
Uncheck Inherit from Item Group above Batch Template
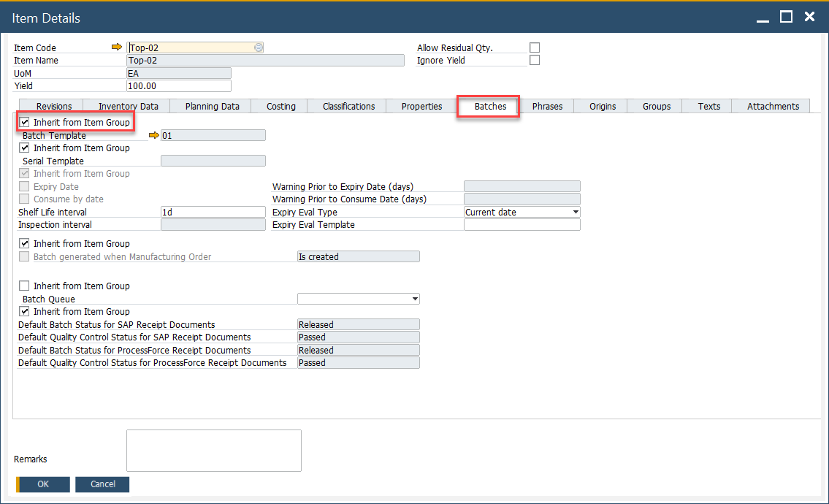click(25, 123)
